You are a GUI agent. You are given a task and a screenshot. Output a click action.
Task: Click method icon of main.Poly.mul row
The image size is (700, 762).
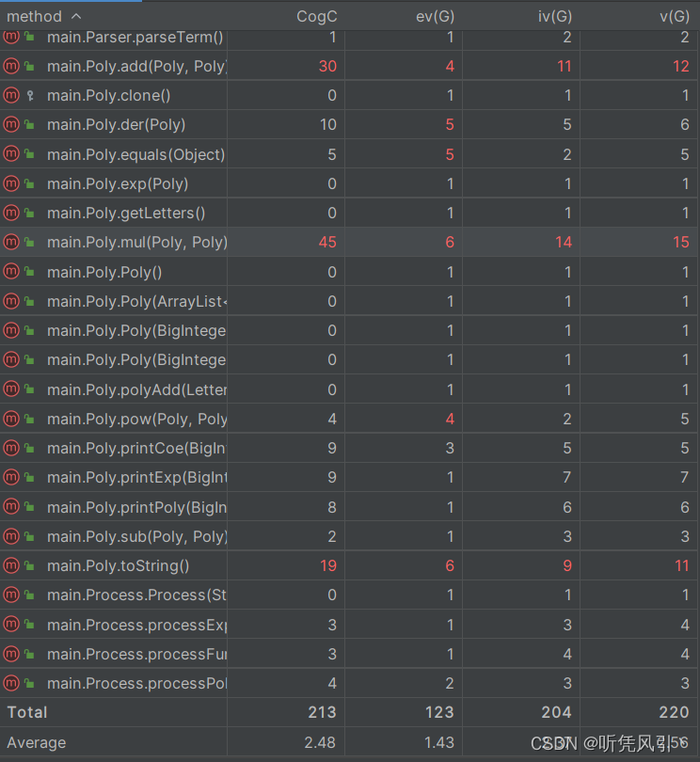click(x=11, y=242)
